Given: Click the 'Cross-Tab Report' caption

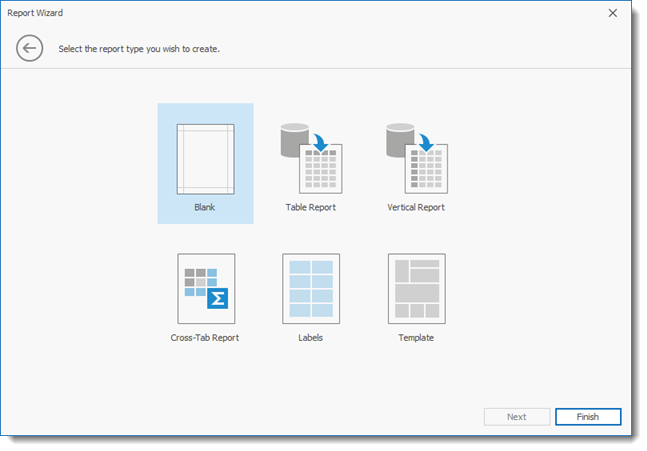Looking at the screenshot, I should 205,338.
